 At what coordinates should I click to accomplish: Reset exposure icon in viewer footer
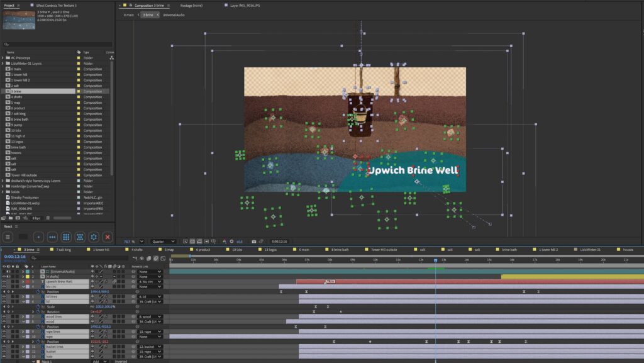pos(231,242)
